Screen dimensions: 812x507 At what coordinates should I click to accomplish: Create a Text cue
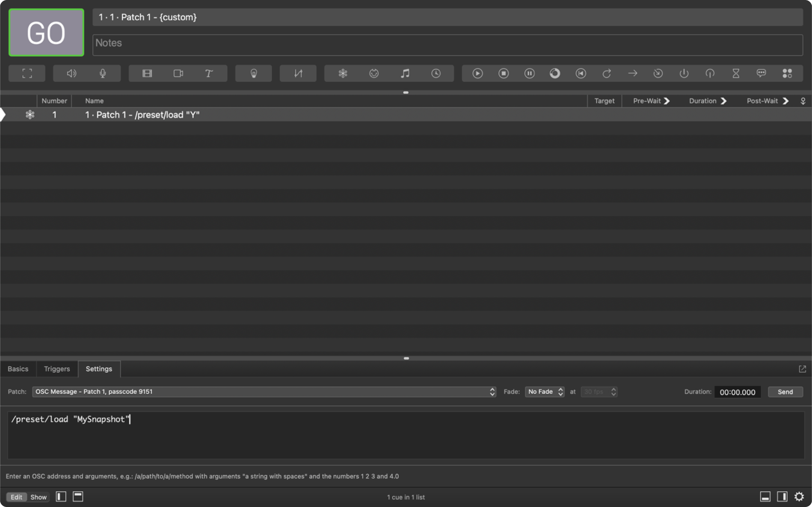pos(208,73)
